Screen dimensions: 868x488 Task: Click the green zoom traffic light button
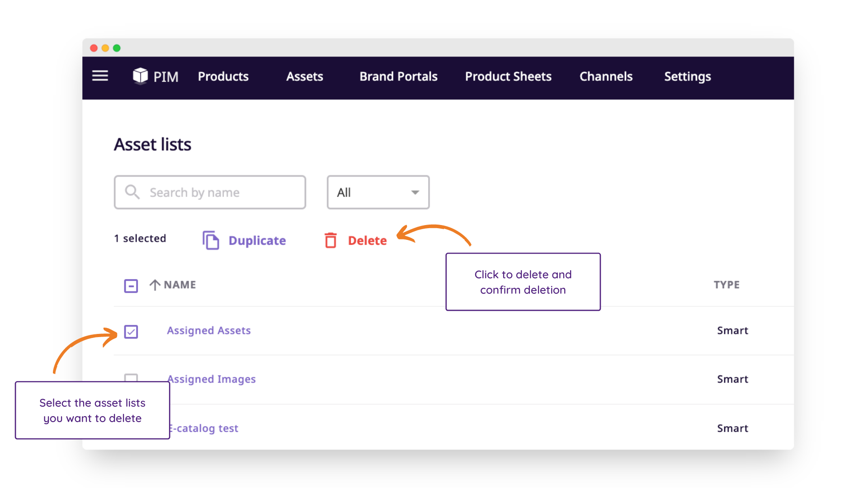tap(117, 48)
